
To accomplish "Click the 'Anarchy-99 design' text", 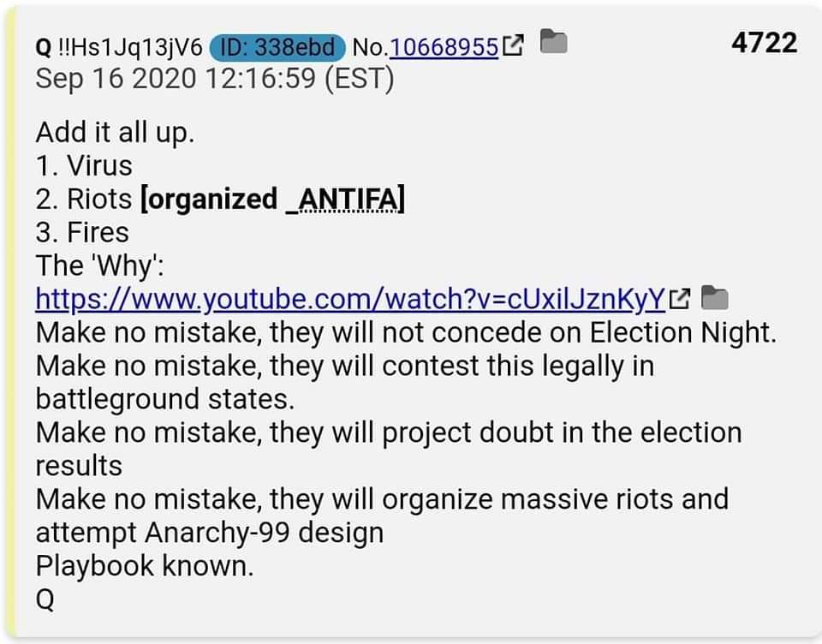I will [x=265, y=533].
